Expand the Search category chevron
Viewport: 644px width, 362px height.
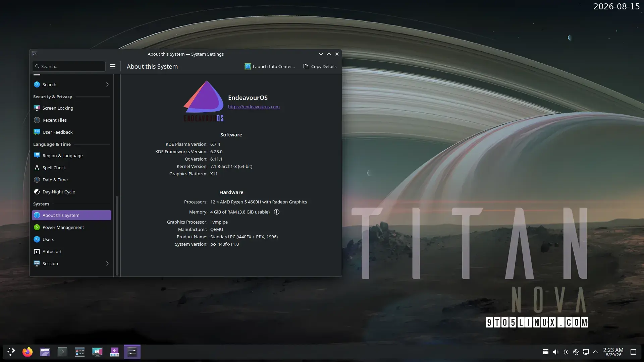(107, 84)
